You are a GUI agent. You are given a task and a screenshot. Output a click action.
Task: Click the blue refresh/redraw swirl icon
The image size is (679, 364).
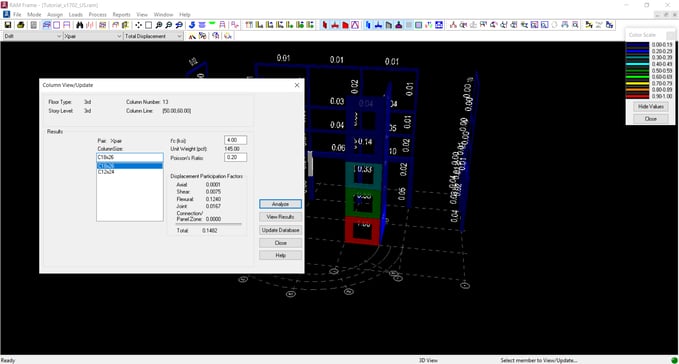[x=192, y=25]
